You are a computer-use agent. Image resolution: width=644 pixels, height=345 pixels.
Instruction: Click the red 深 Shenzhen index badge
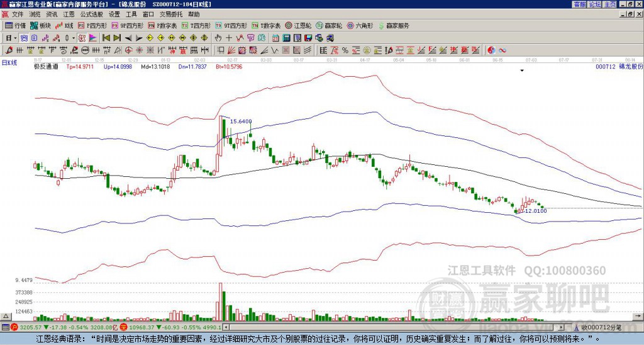124,328
